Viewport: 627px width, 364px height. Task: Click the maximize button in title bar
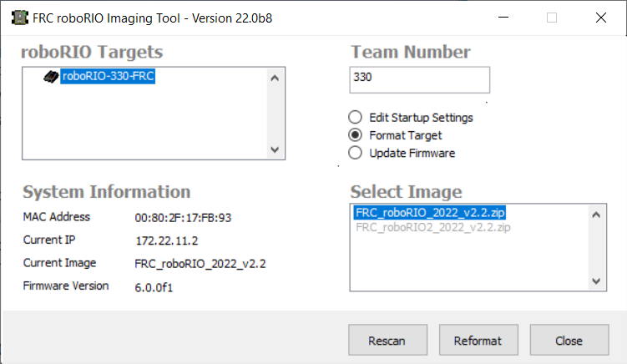551,18
